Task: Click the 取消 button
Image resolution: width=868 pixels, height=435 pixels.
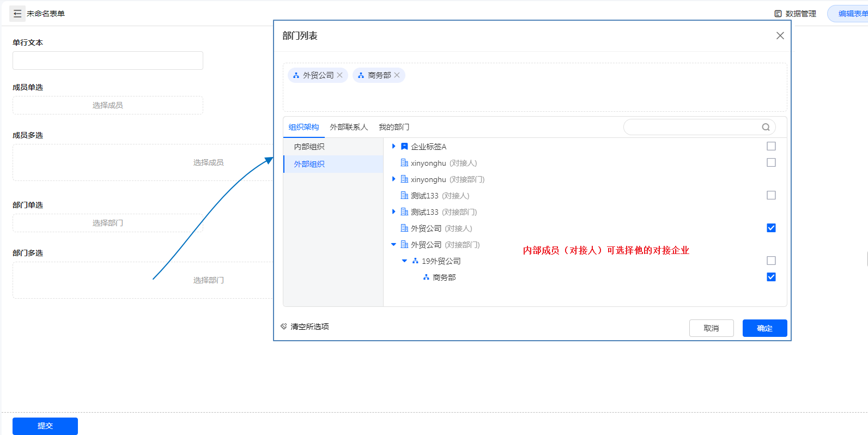Action: (711, 328)
